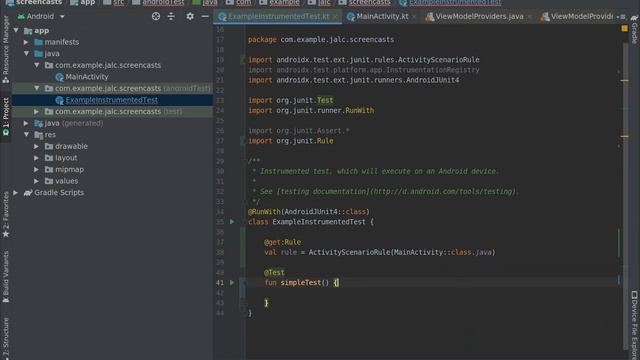Select the Gradle Scripts tree item
The image size is (640, 360).
point(54,193)
